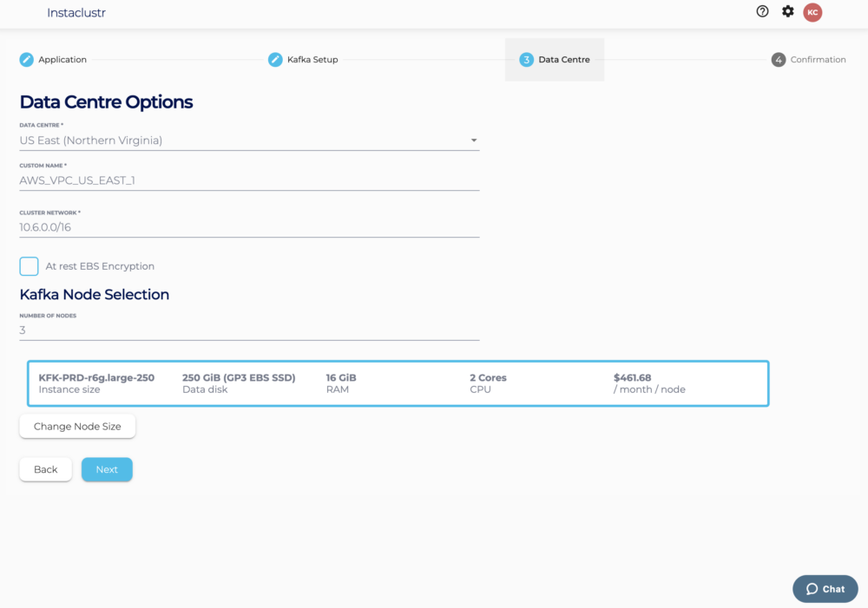
Task: Click the Data Centre dropdown caret arrow
Action: click(474, 140)
